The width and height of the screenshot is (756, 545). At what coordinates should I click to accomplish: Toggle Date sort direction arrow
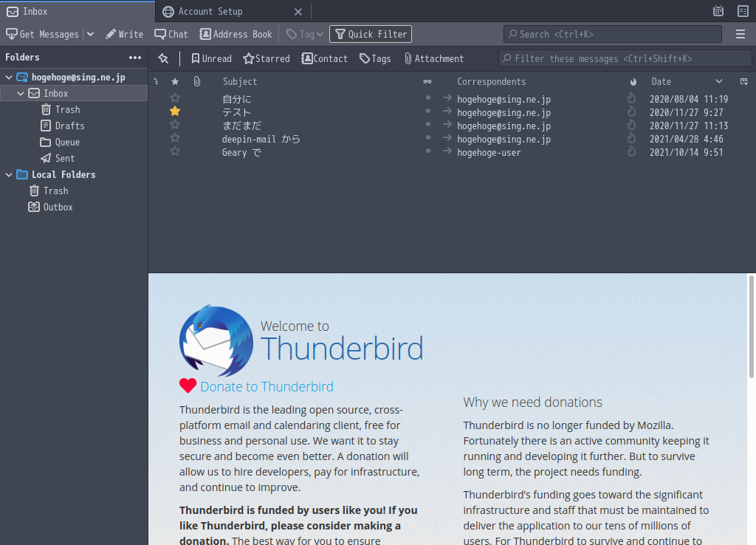click(x=719, y=81)
